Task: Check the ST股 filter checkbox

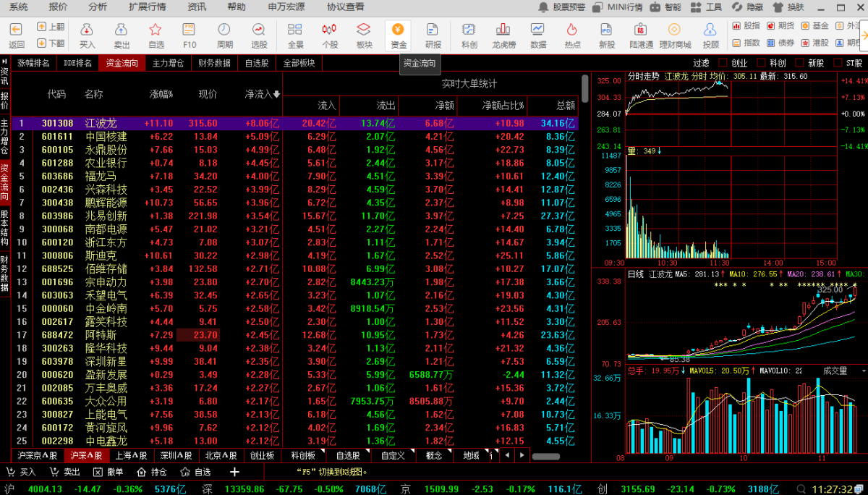Action: click(x=838, y=63)
